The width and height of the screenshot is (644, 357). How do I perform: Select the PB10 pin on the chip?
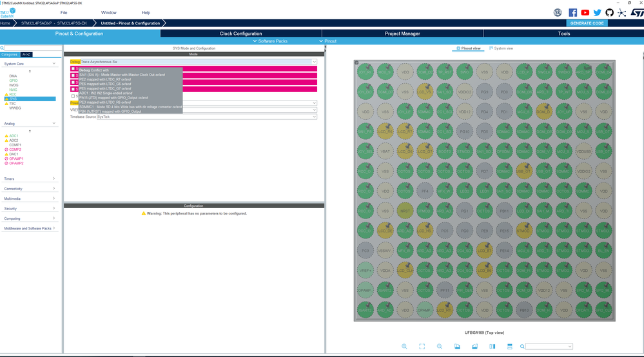tap(524, 310)
